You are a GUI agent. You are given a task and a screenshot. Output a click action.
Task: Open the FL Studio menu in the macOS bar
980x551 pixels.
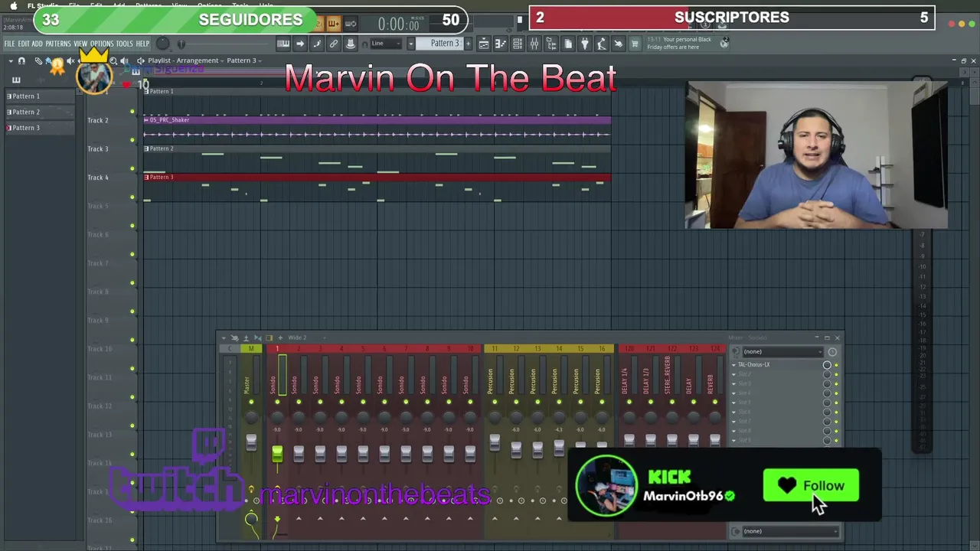[44, 6]
